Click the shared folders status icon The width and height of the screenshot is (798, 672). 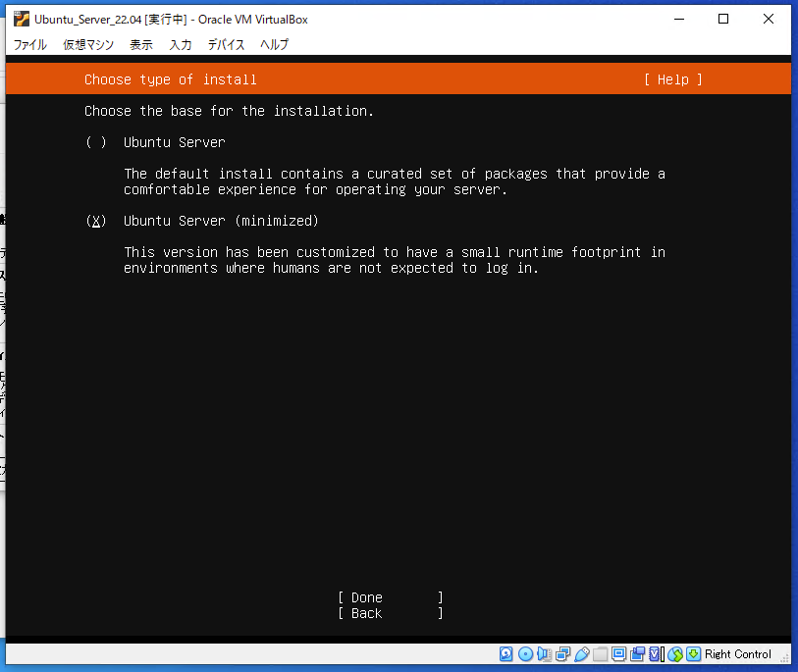601,654
